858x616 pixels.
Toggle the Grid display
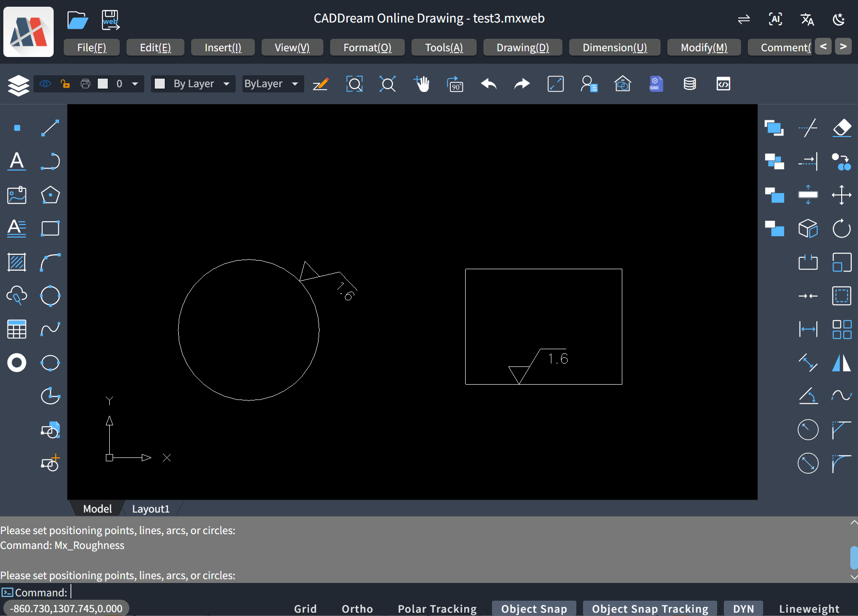pyautogui.click(x=305, y=608)
